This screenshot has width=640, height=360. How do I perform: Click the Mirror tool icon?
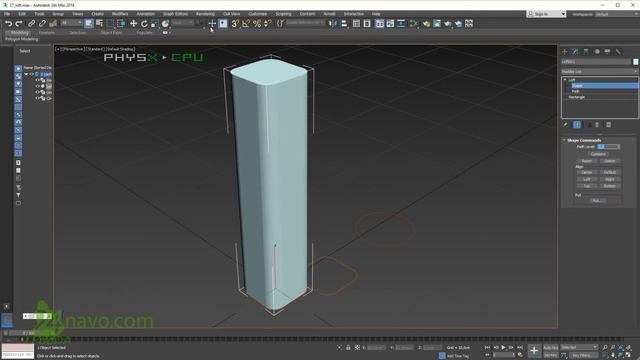(333, 24)
